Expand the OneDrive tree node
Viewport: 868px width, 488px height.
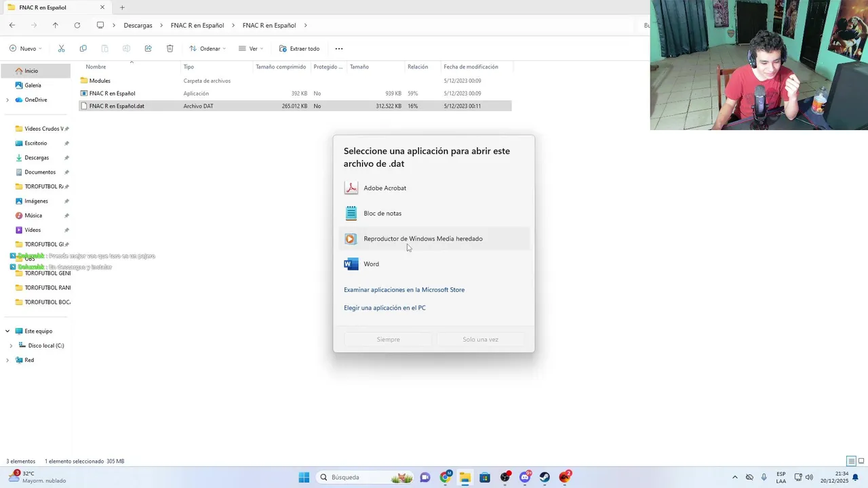coord(7,100)
